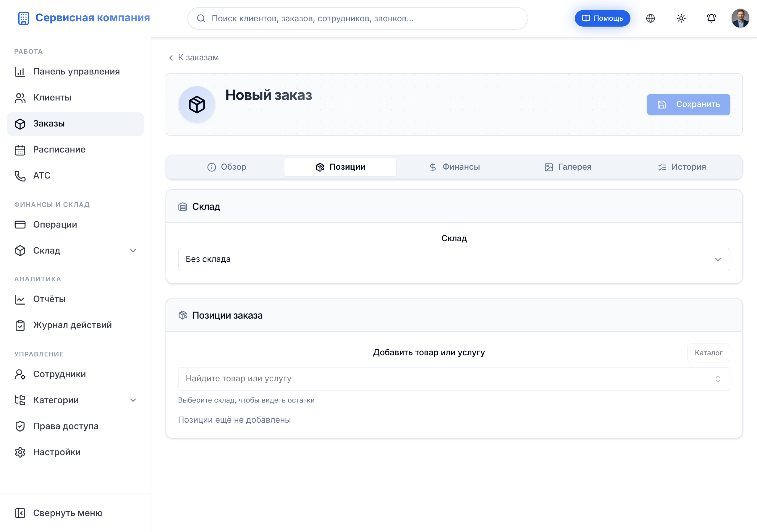Screen dimensions: 757x532
Task: Open notifications bell icon
Action: [x=711, y=18]
